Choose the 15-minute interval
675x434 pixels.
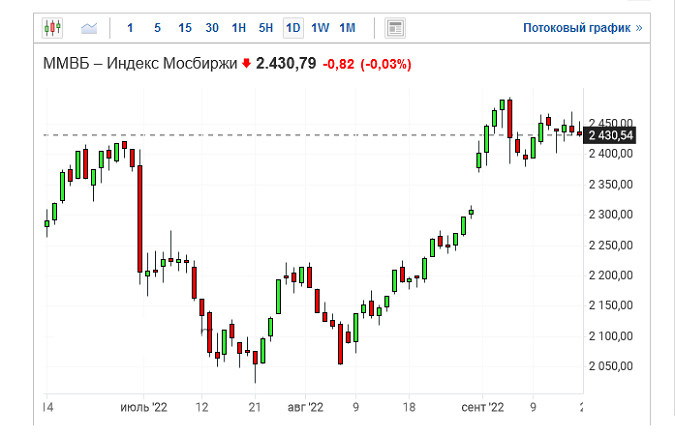(185, 27)
